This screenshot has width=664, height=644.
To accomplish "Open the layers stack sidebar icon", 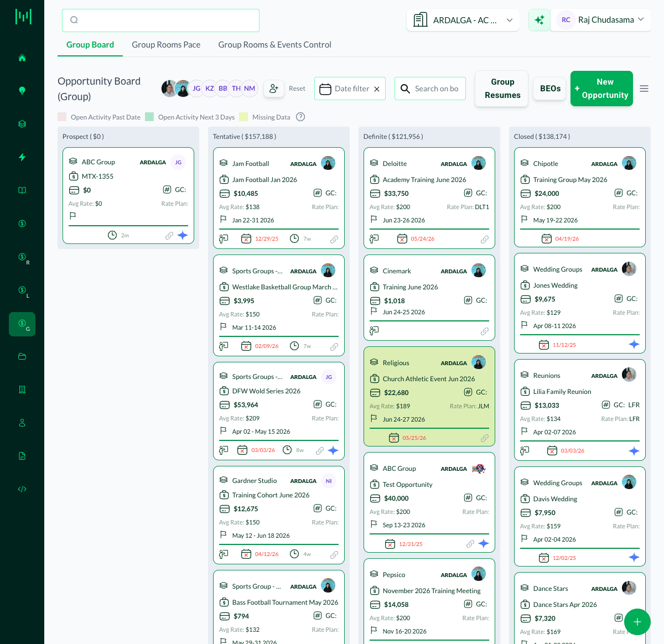I will tap(22, 124).
